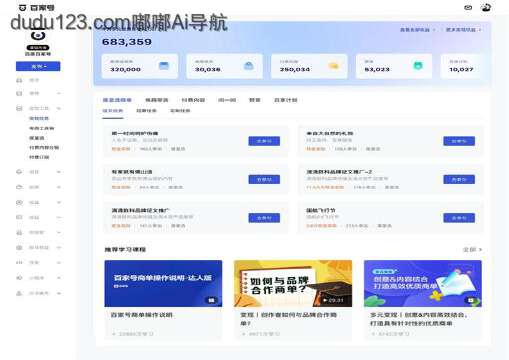Expand the last sidebar menu group chevron

pos(59,293)
